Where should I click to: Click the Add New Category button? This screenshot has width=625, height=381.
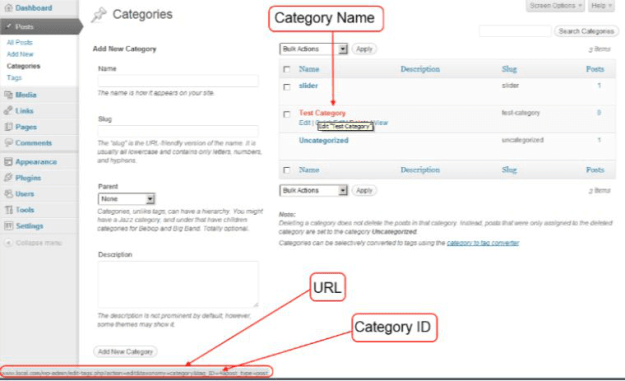[126, 352]
